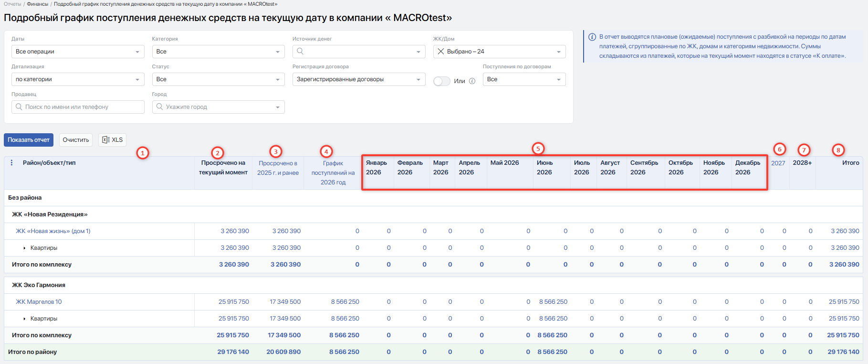The height and width of the screenshot is (364, 868).
Task: Click the last breadcrumb item with MACROtest
Action: coord(166,4)
